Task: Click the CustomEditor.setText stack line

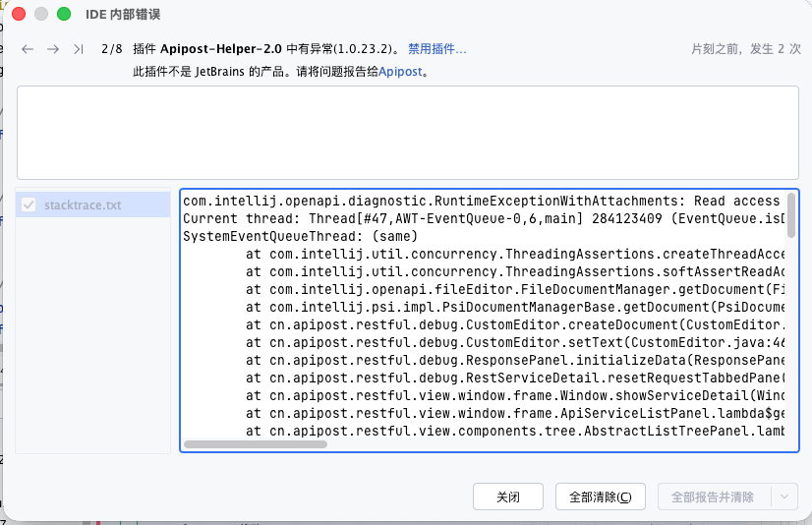Action: pyautogui.click(x=515, y=342)
